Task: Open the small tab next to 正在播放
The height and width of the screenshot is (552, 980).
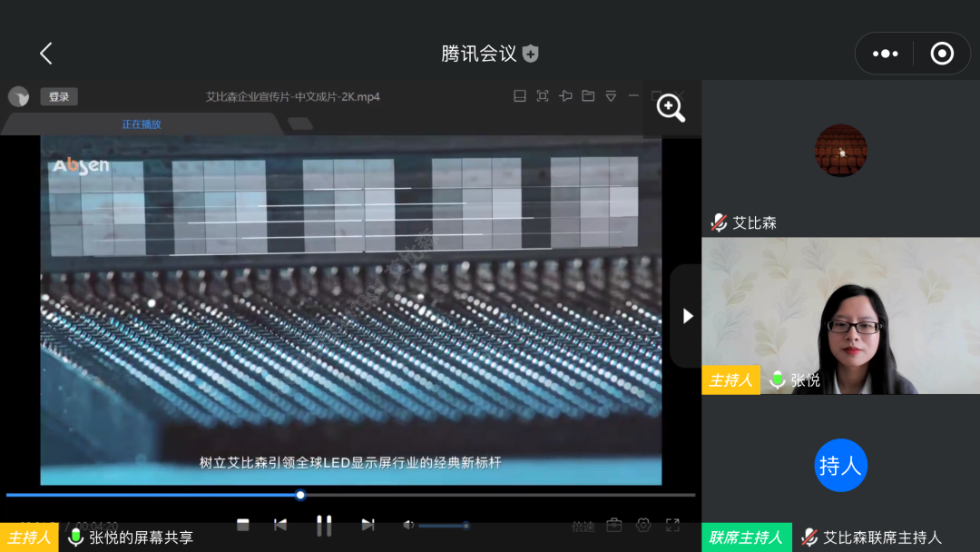Action: click(300, 123)
